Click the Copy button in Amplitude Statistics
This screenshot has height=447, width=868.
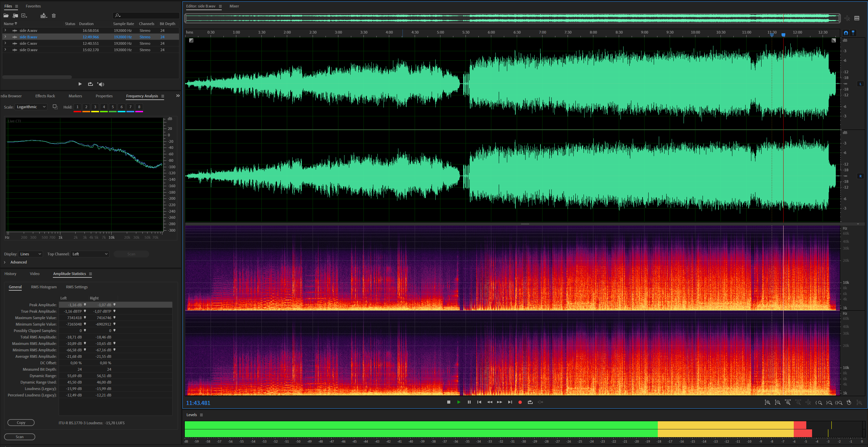click(21, 423)
